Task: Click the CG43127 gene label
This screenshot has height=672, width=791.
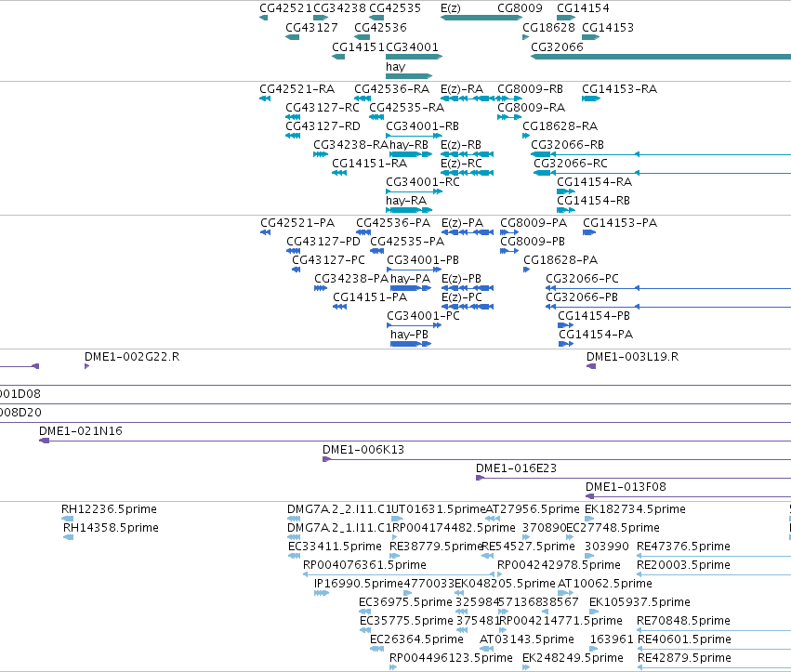Action: [311, 27]
